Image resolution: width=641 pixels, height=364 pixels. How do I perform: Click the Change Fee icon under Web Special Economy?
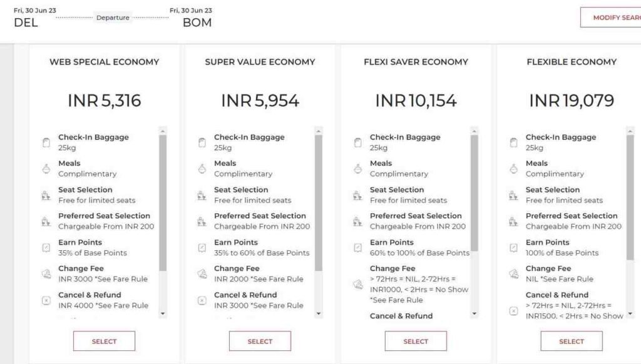(x=46, y=273)
